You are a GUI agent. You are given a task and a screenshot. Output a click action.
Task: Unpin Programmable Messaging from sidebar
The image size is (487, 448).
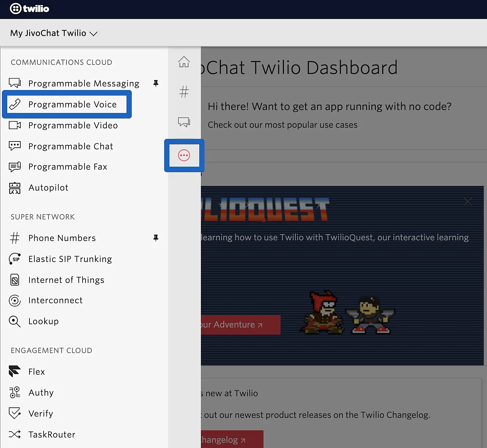click(x=156, y=83)
